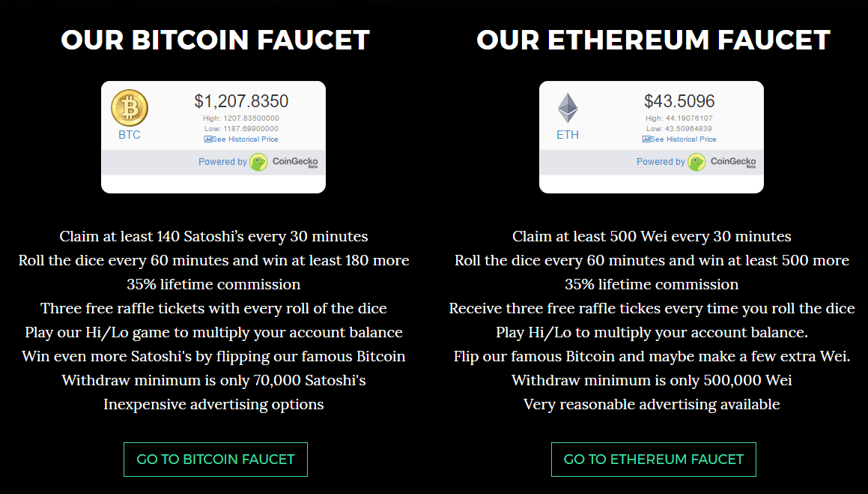Select the $1,207.8350 Bitcoin price
Image resolution: width=868 pixels, height=494 pixels.
click(x=241, y=100)
